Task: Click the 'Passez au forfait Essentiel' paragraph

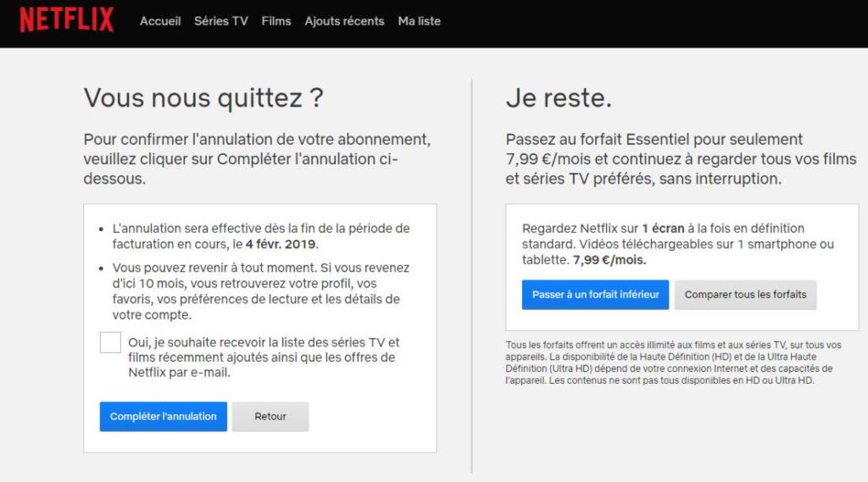Action: [x=681, y=158]
